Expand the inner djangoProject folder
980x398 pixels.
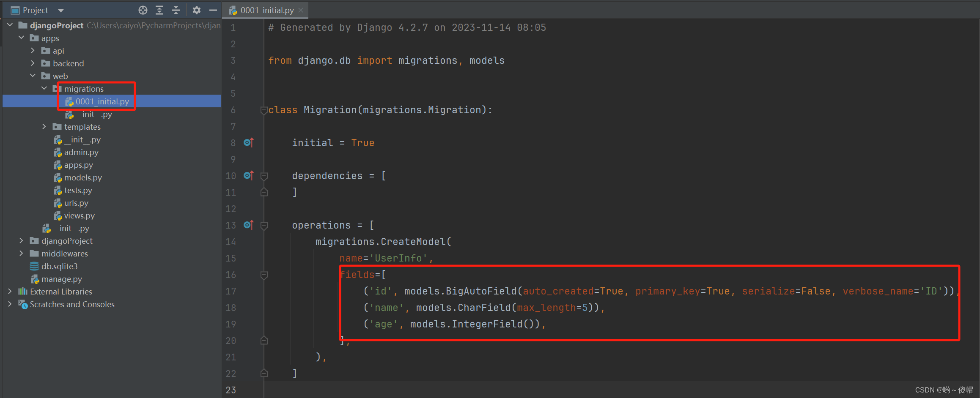tap(21, 241)
